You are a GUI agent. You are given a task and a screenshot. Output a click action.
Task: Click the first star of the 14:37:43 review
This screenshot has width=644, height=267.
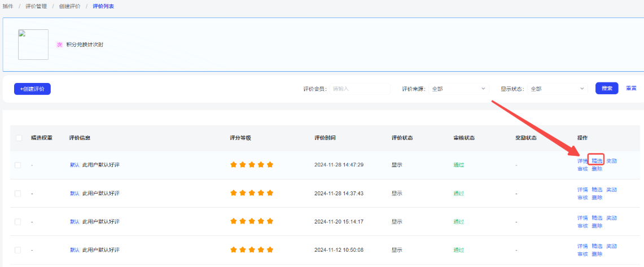234,193
